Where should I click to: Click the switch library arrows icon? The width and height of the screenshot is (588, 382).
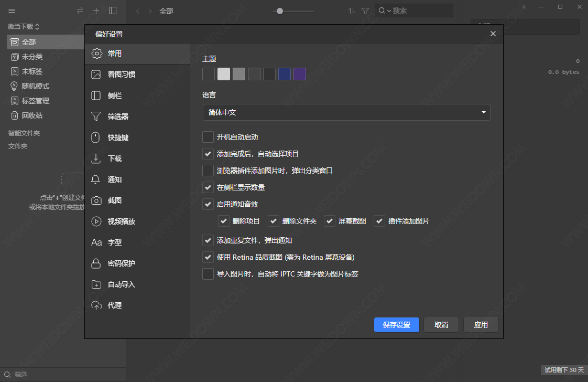pos(80,11)
